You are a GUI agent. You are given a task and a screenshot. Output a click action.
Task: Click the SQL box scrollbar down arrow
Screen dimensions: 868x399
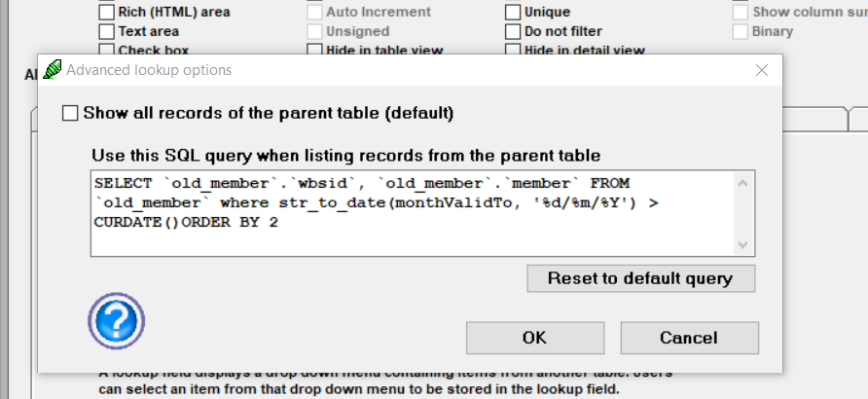tap(742, 244)
